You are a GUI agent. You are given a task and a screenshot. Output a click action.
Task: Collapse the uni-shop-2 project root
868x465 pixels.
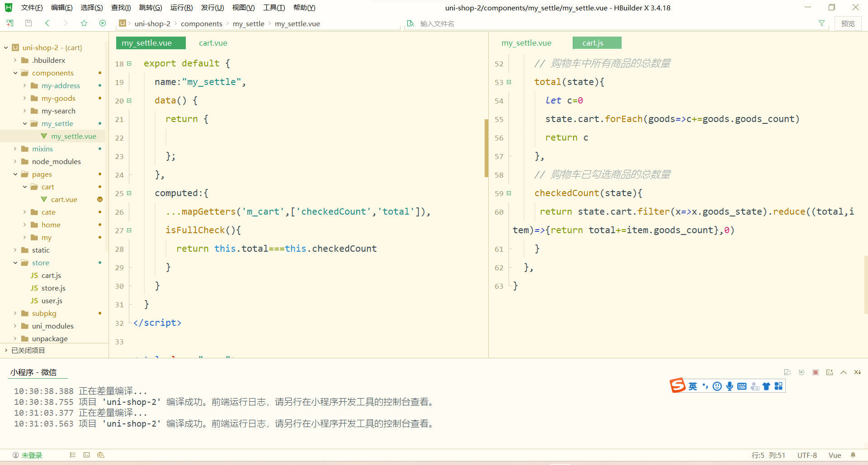[6, 47]
